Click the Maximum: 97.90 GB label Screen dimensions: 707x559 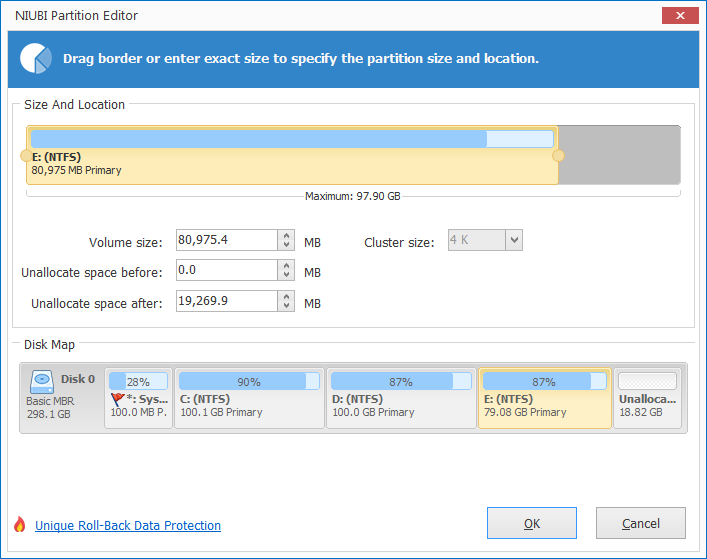pyautogui.click(x=353, y=197)
